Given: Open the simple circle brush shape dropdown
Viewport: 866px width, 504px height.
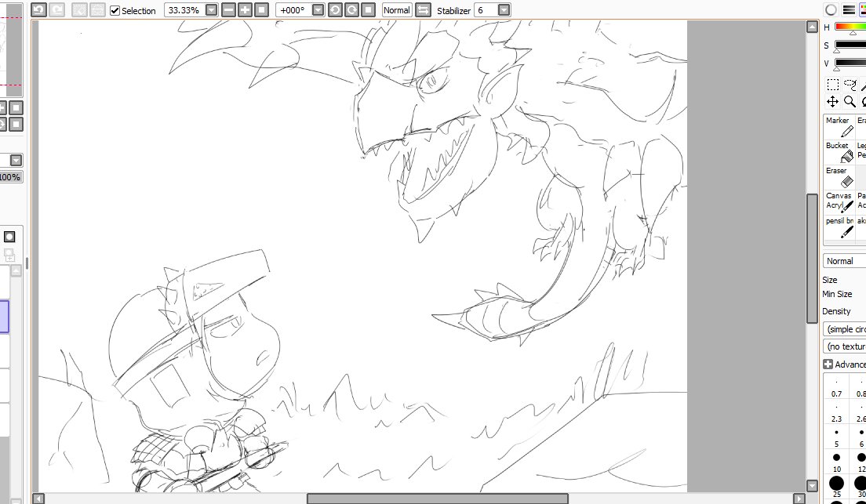Looking at the screenshot, I should pos(845,329).
